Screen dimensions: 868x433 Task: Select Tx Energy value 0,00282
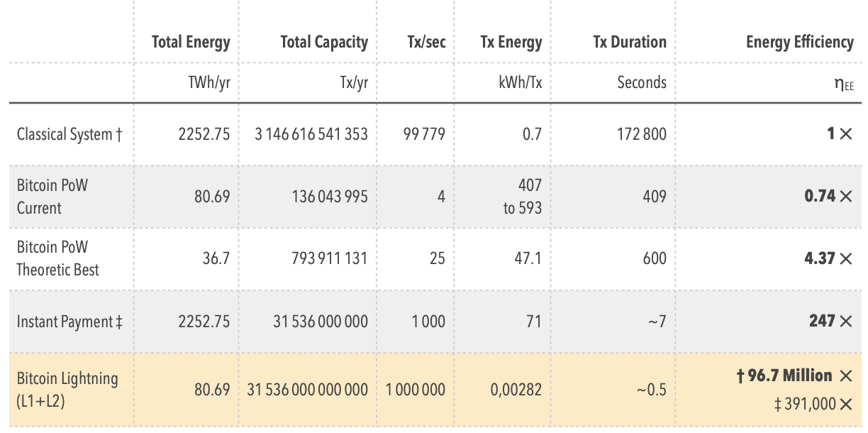point(516,389)
